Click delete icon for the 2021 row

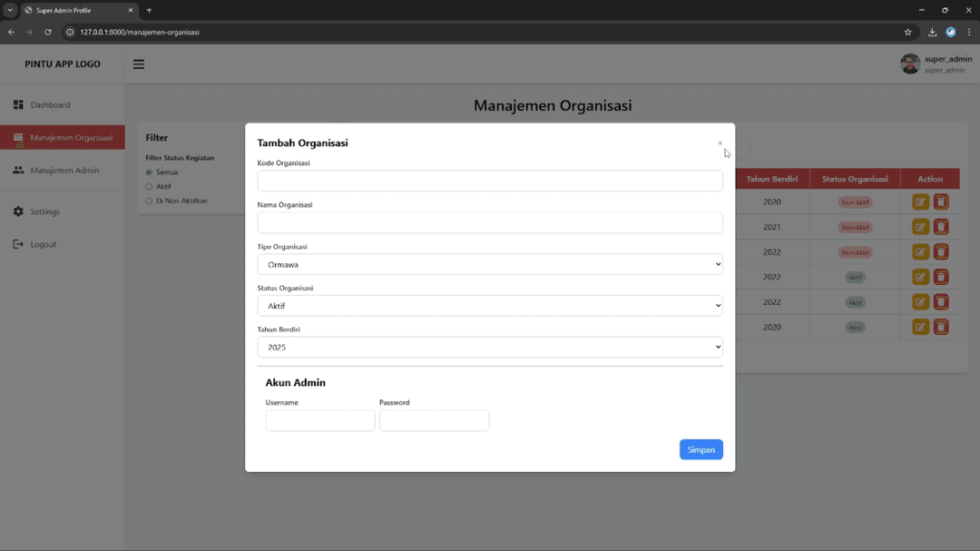coord(941,227)
